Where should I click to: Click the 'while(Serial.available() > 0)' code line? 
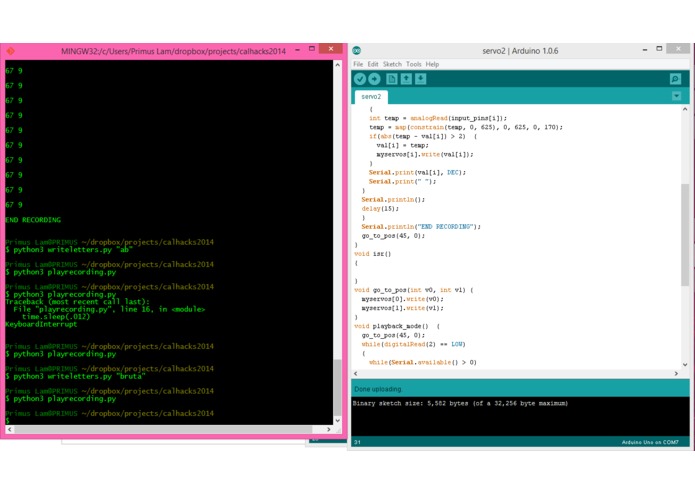pos(423,362)
